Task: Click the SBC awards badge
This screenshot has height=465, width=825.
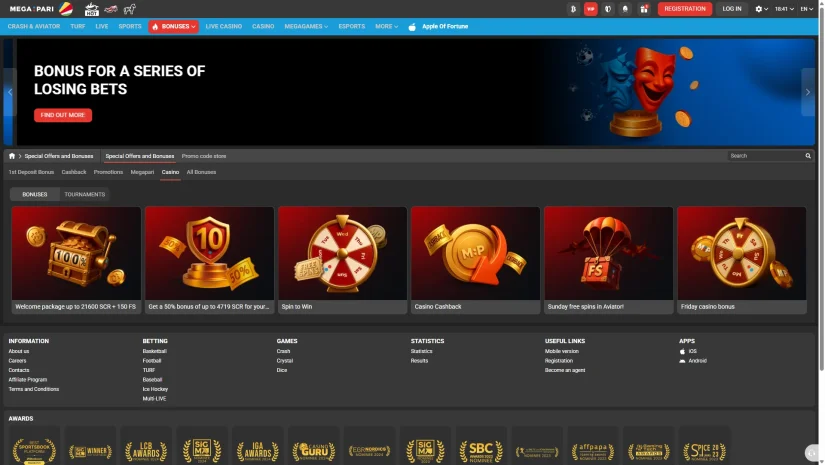Action: [x=481, y=449]
